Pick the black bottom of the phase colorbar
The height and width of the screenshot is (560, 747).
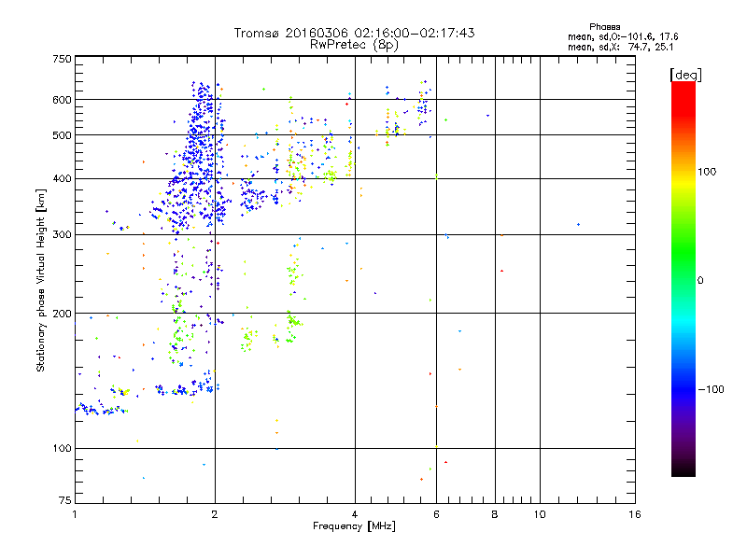coord(684,470)
